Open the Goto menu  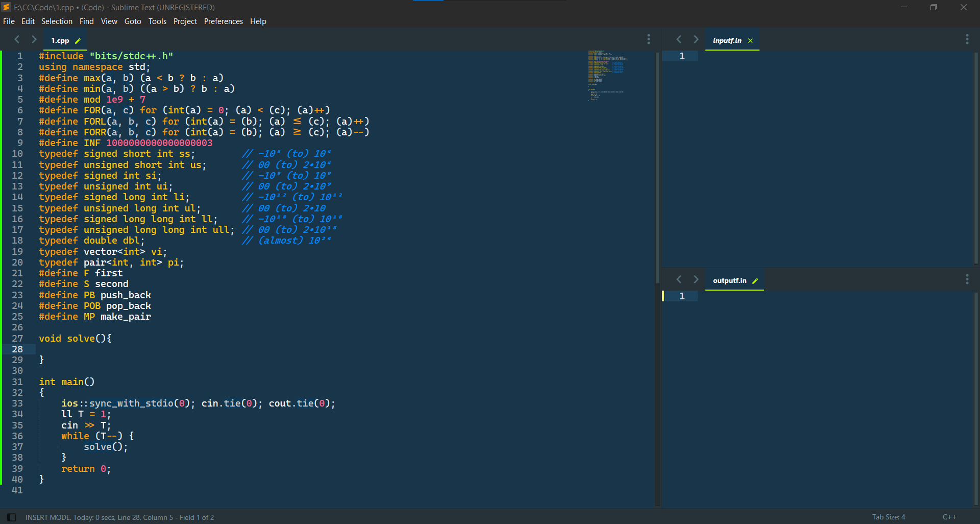[x=133, y=21]
